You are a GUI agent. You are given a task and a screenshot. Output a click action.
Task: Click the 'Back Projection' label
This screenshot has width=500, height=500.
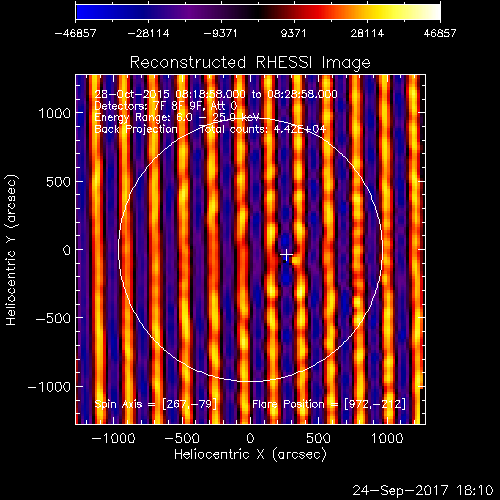136,129
